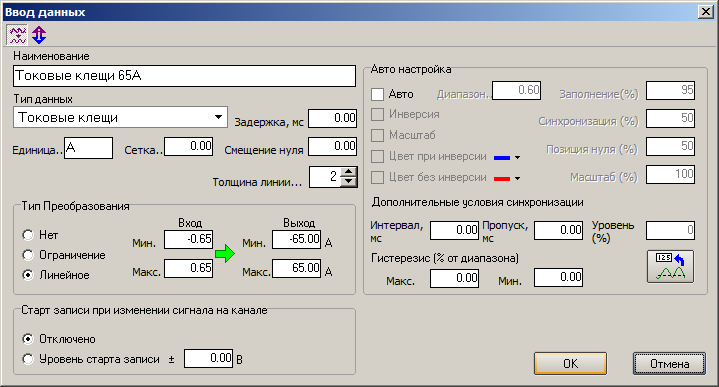Click the Гистерезис Мин. input field

(559, 278)
